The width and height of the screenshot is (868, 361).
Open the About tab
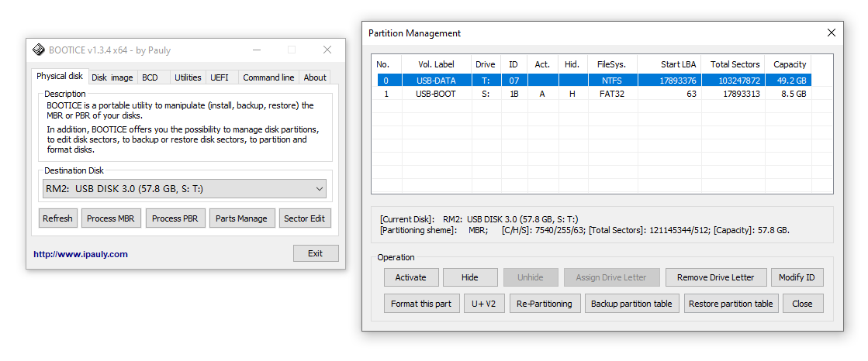click(x=315, y=77)
